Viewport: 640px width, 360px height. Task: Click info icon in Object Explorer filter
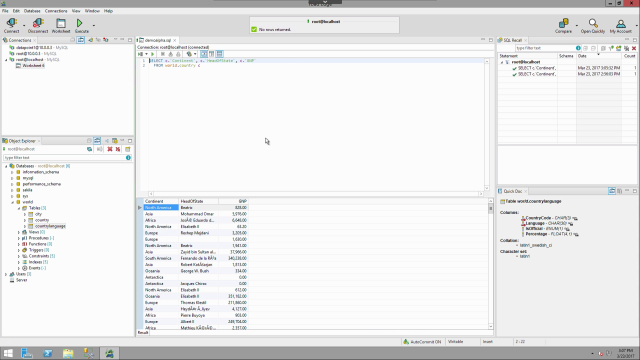pyautogui.click(x=128, y=158)
